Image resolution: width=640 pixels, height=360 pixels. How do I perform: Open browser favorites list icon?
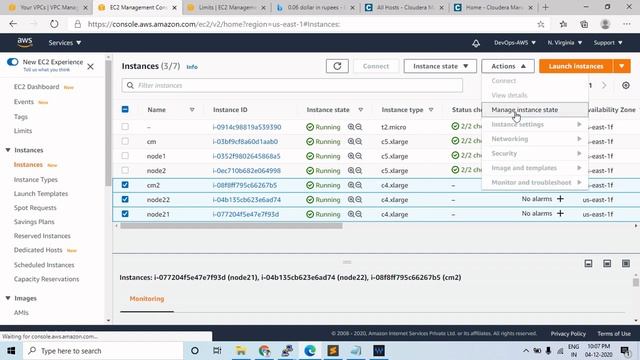(x=563, y=24)
